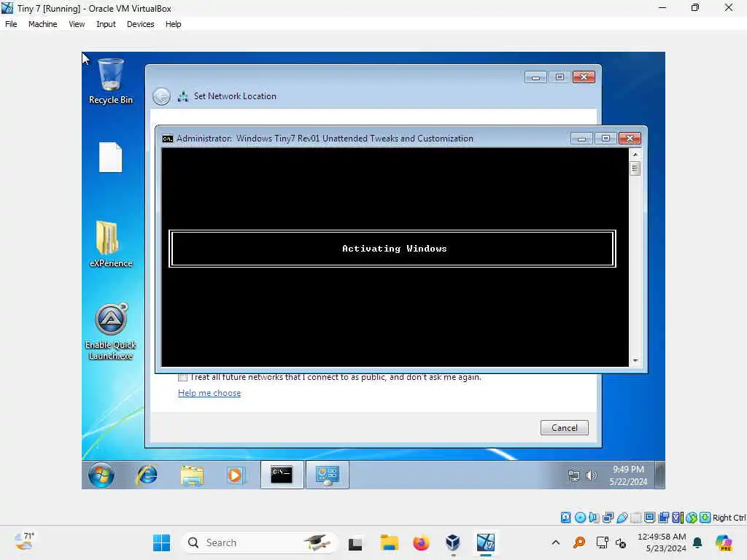This screenshot has height=560, width=747.
Task: Open the Devices menu
Action: [x=141, y=24]
